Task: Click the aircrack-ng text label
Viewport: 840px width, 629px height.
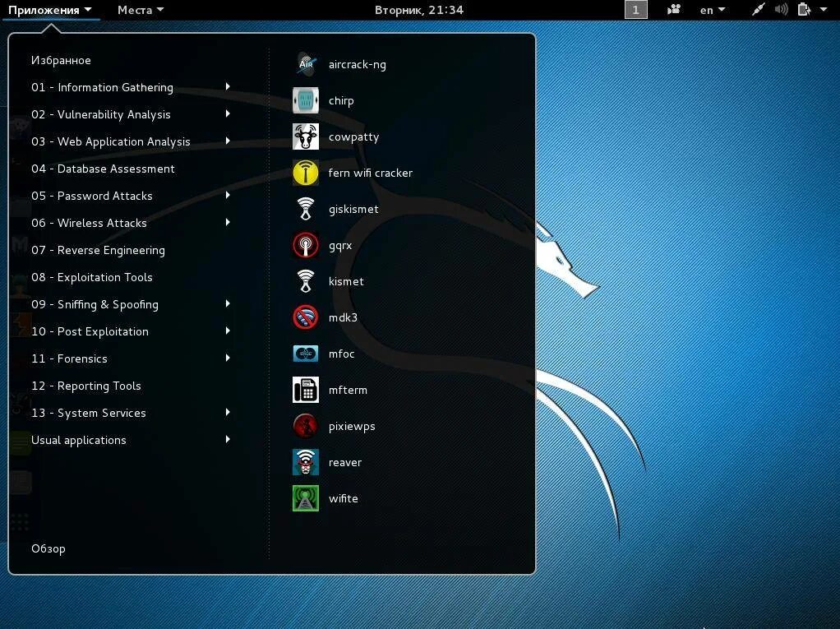Action: [357, 65]
